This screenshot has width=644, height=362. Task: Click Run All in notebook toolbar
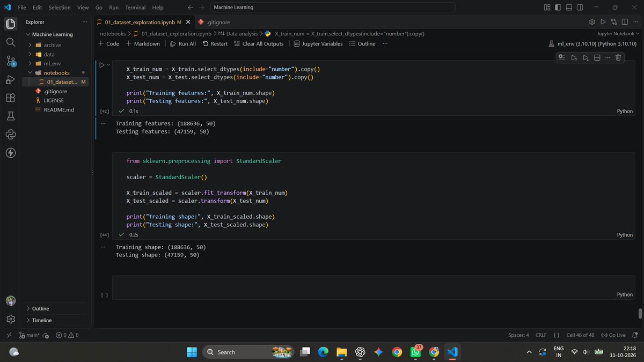(183, 43)
